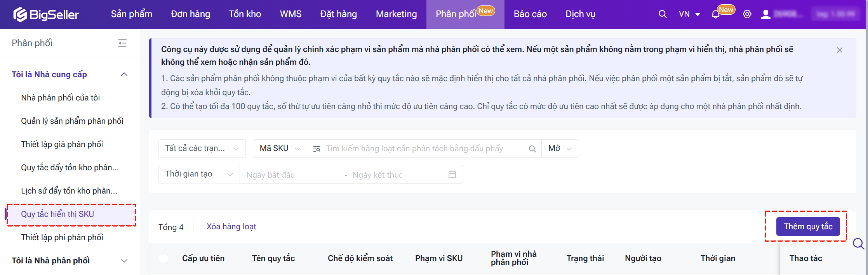Open the search magnifier in top navigation

663,14
